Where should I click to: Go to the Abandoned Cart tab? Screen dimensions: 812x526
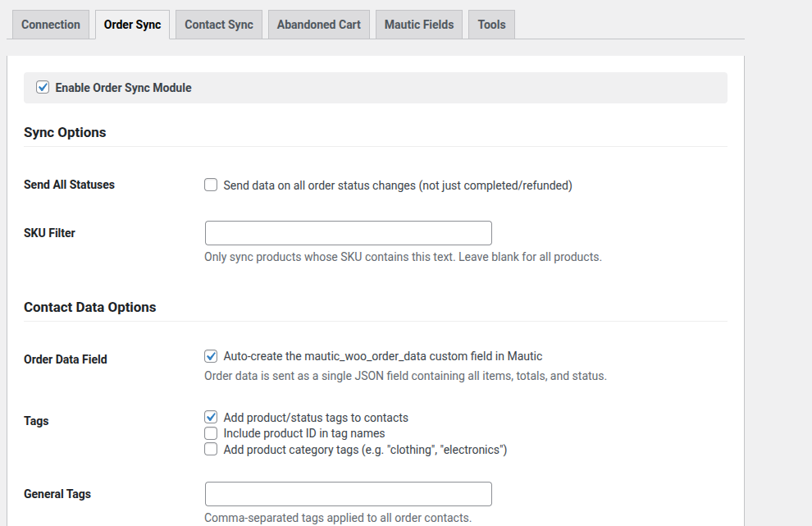[x=318, y=25]
